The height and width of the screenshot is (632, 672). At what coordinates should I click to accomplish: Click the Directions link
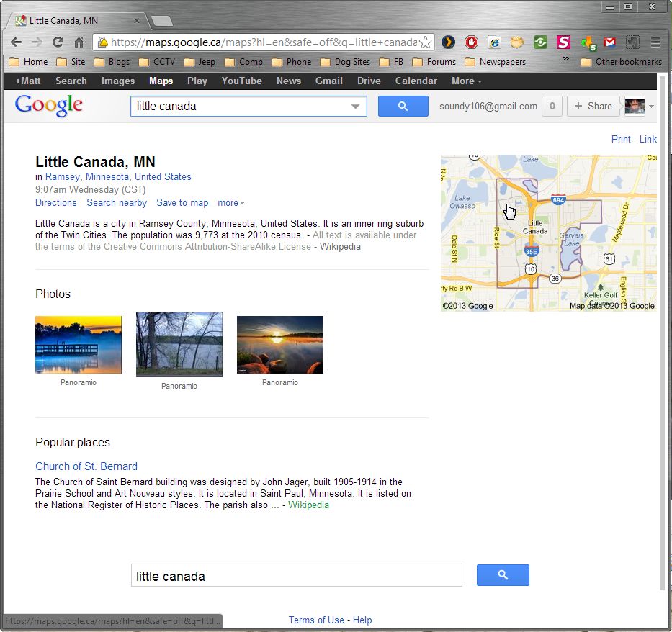coord(56,202)
